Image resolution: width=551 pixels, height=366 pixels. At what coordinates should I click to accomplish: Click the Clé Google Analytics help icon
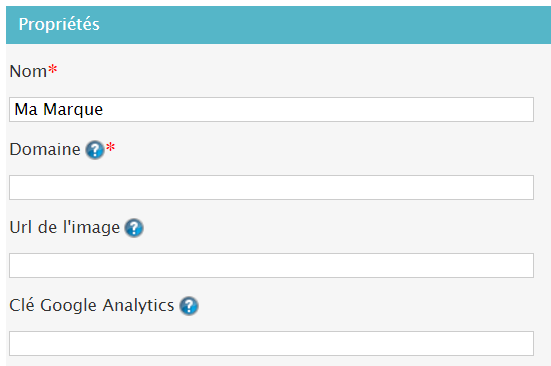189,306
